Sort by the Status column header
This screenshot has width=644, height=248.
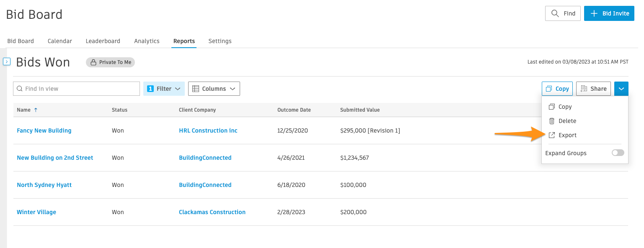[119, 110]
